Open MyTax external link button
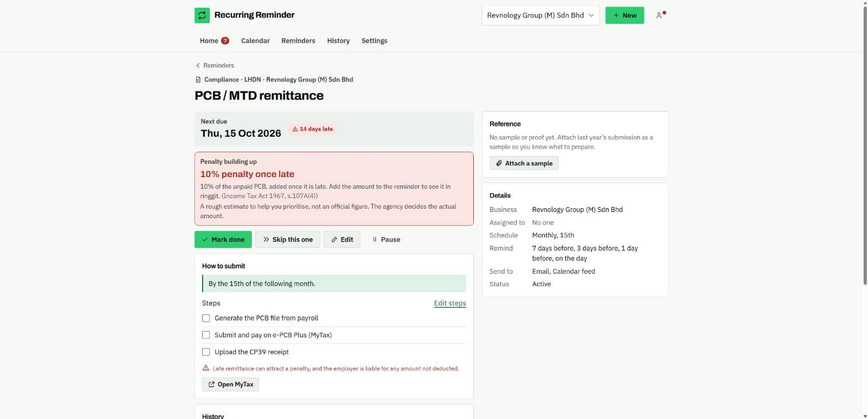Image resolution: width=868 pixels, height=419 pixels. tap(230, 385)
